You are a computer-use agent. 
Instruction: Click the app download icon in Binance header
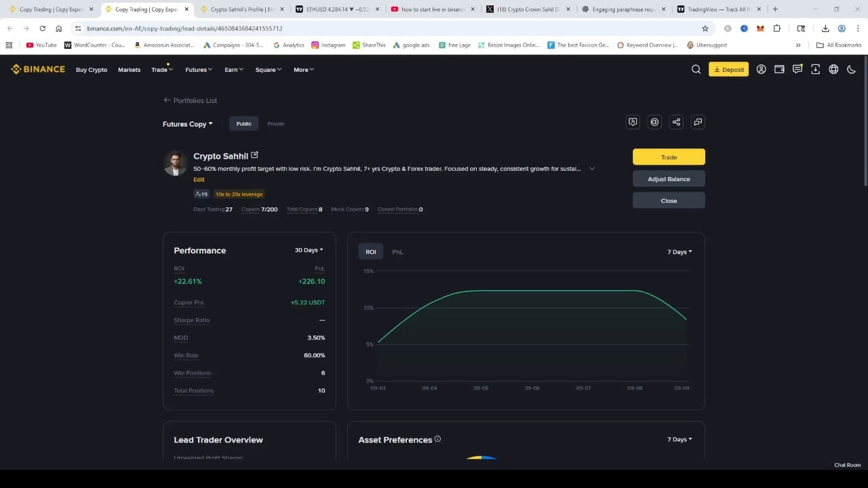coord(815,69)
